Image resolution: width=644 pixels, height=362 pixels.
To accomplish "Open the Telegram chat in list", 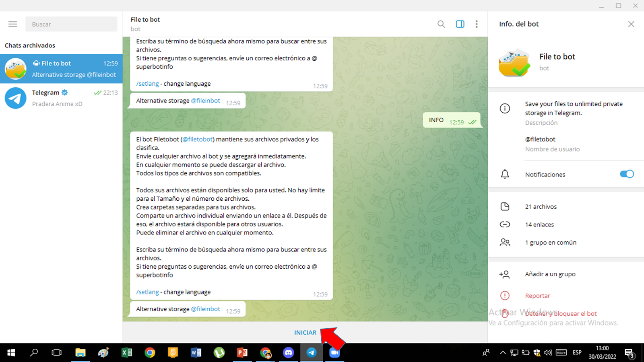I will pyautogui.click(x=61, y=98).
